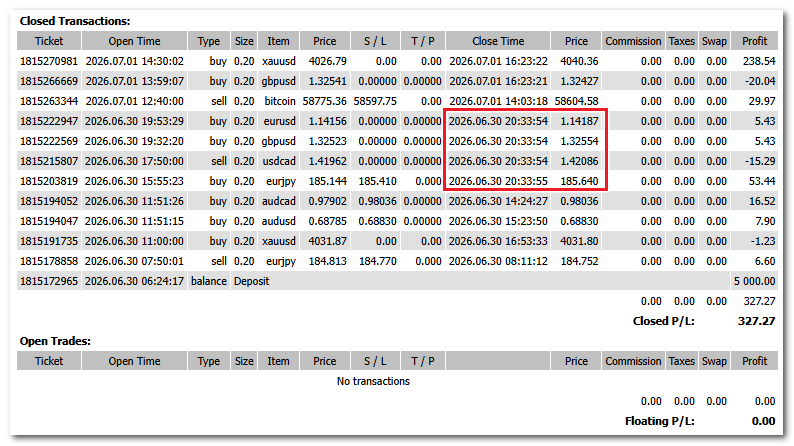
Task: Click close price 58604.58
Action: tap(576, 101)
